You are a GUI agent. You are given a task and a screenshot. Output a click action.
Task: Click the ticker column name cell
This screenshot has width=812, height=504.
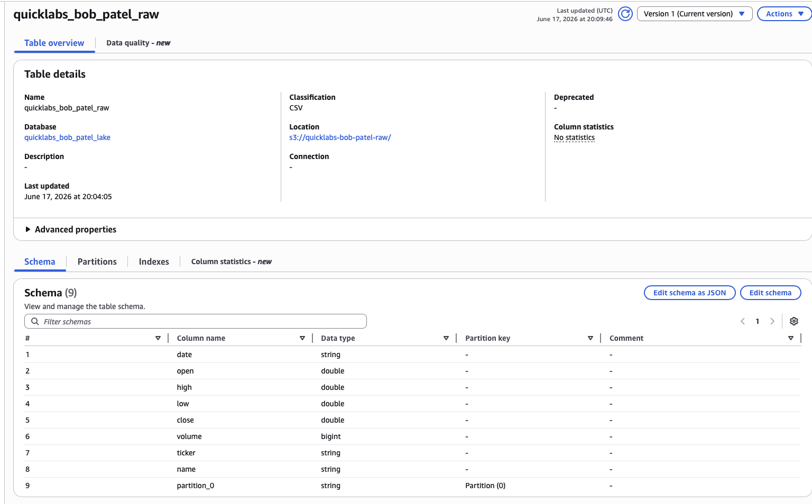point(186,453)
